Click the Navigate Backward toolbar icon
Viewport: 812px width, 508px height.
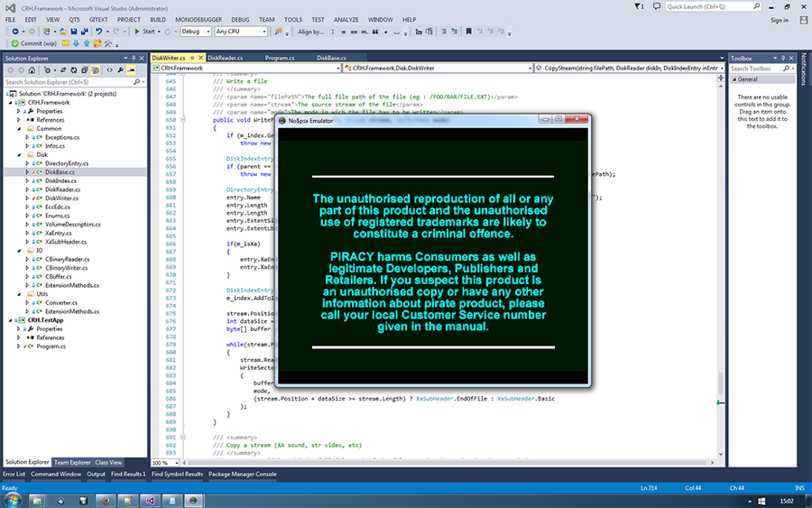point(15,32)
